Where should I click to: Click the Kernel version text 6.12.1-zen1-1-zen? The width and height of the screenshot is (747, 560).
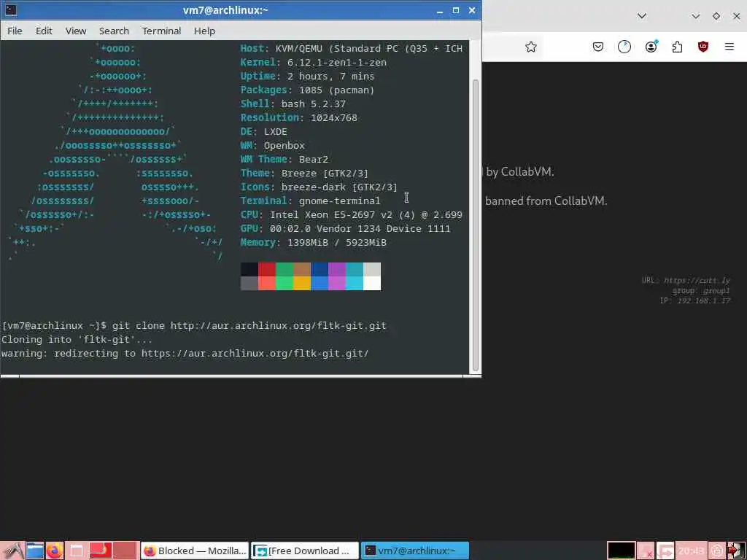pos(337,63)
